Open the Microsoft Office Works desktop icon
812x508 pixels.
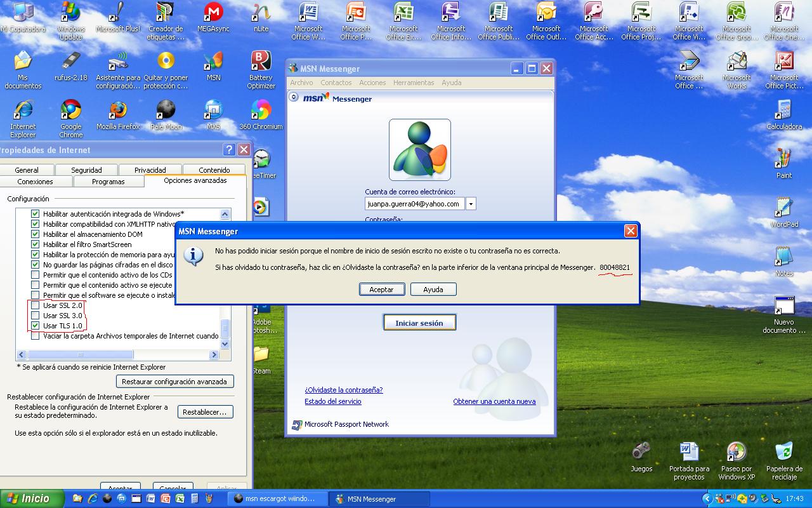[737, 70]
